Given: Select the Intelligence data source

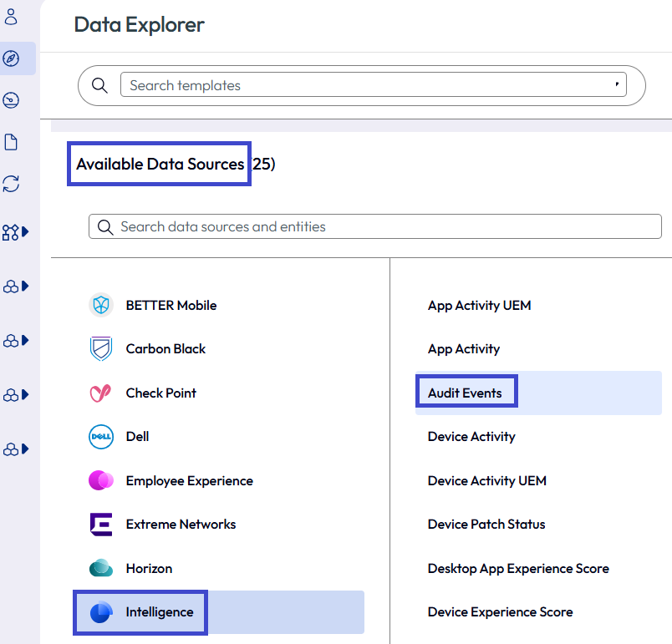Looking at the screenshot, I should [219, 612].
